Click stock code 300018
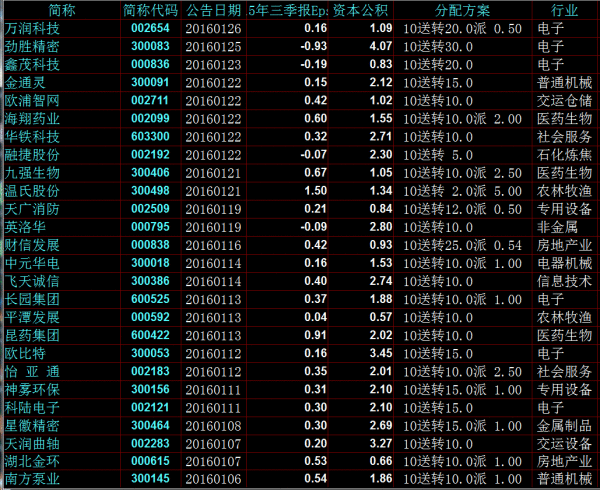Viewport: 600px width, 490px height. click(x=150, y=263)
